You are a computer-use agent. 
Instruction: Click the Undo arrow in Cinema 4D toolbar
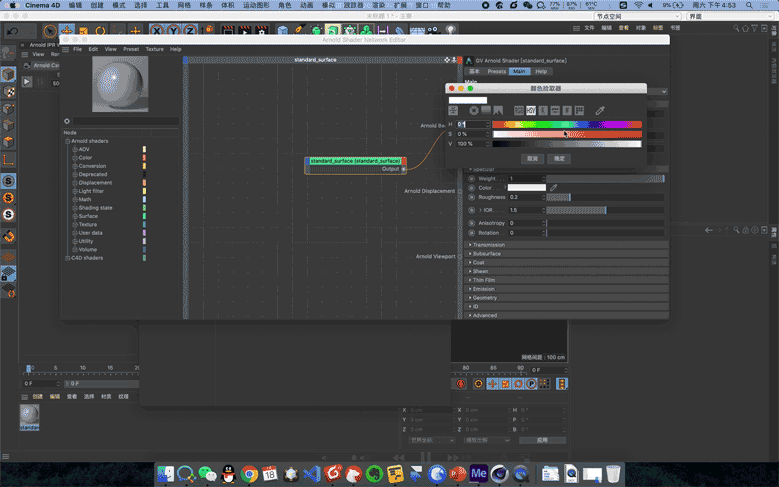coord(12,31)
